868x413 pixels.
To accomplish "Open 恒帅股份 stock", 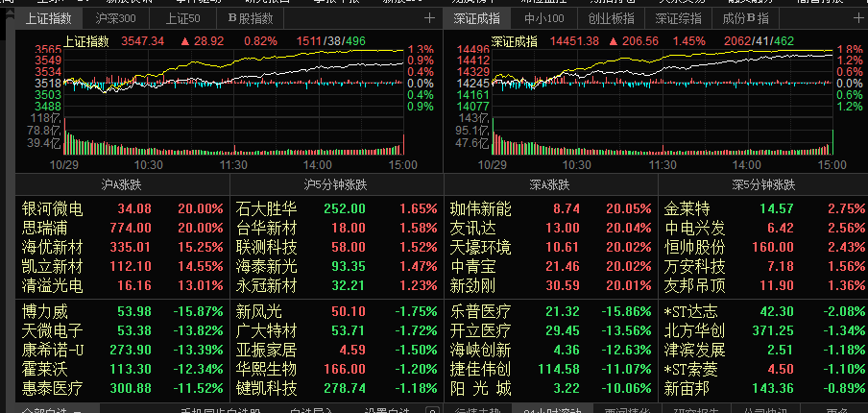I will click(762, 247).
